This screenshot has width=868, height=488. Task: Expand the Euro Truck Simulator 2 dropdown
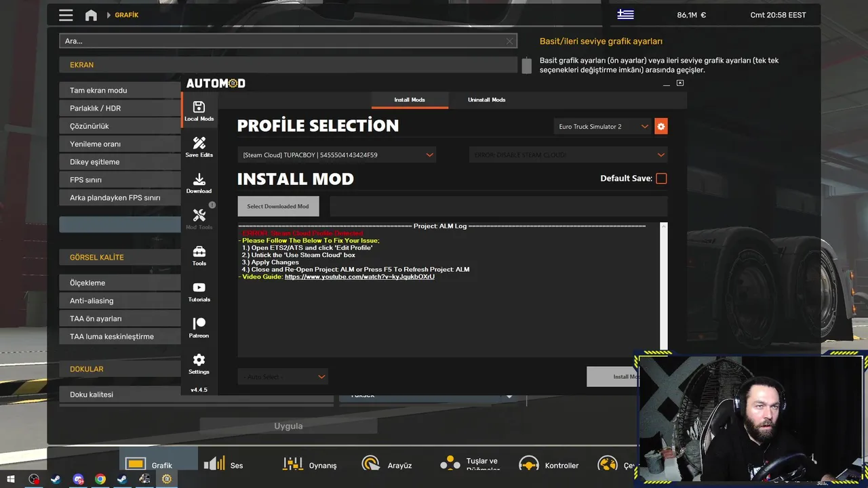pyautogui.click(x=602, y=127)
